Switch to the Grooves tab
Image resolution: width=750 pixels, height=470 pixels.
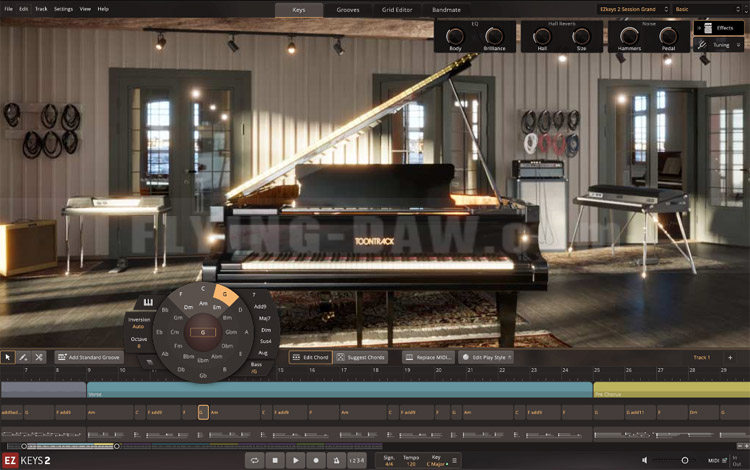pyautogui.click(x=348, y=10)
